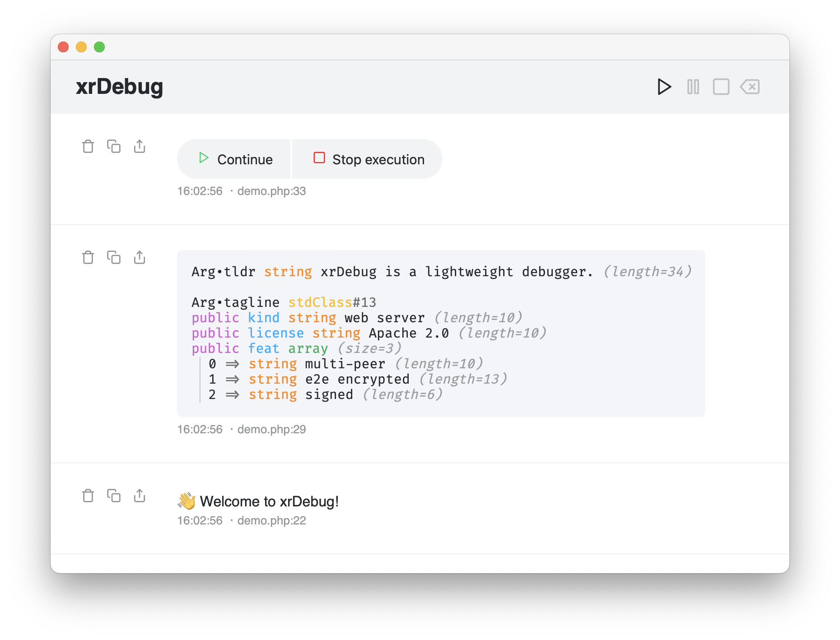Click the resume play icon in header
The width and height of the screenshot is (840, 640).
tap(664, 87)
